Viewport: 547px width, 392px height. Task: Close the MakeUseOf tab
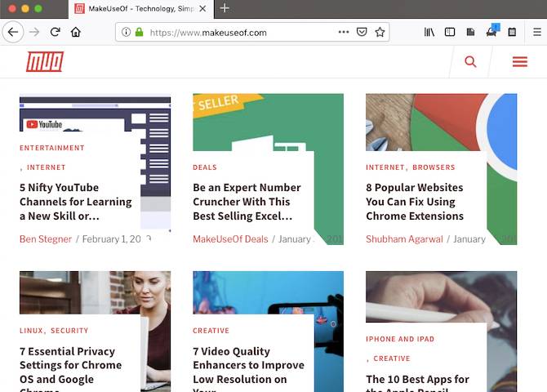tap(202, 9)
